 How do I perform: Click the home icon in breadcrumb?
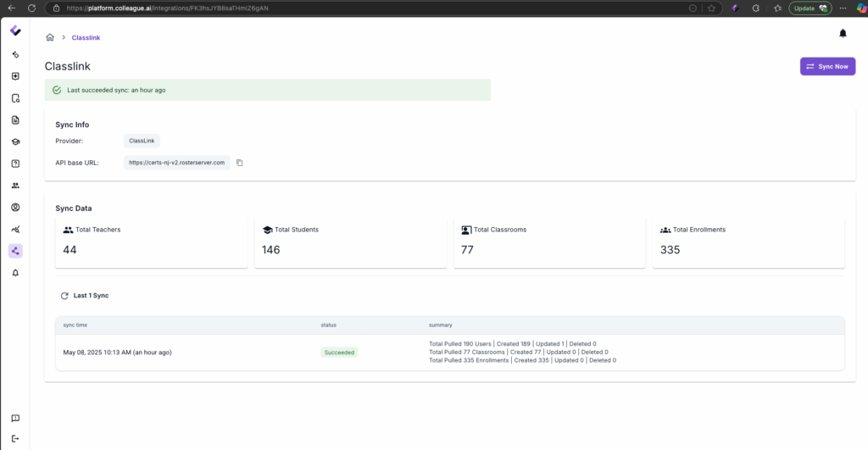click(x=50, y=37)
